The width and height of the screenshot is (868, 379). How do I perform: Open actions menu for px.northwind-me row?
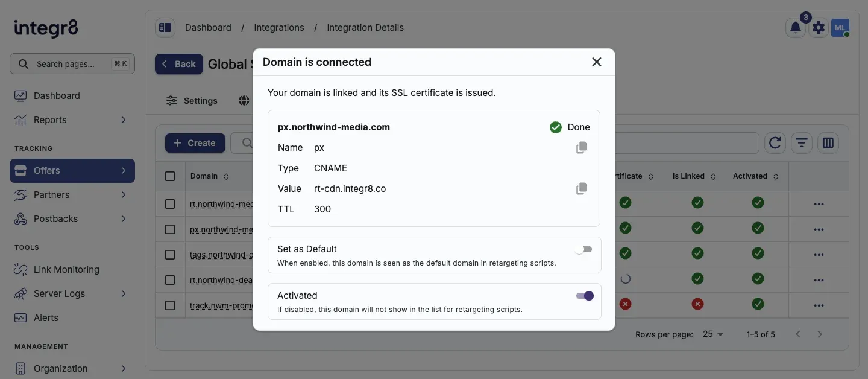819,229
